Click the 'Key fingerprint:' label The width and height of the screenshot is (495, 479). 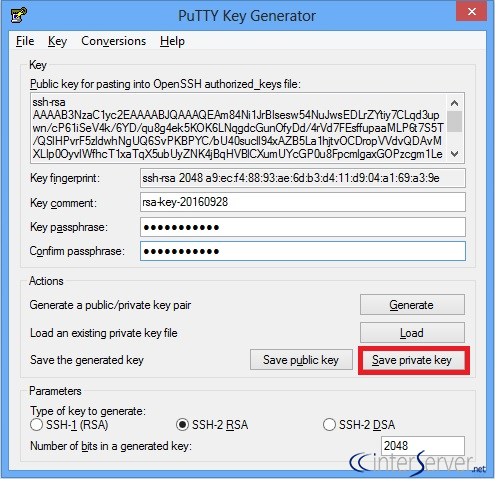tap(65, 178)
